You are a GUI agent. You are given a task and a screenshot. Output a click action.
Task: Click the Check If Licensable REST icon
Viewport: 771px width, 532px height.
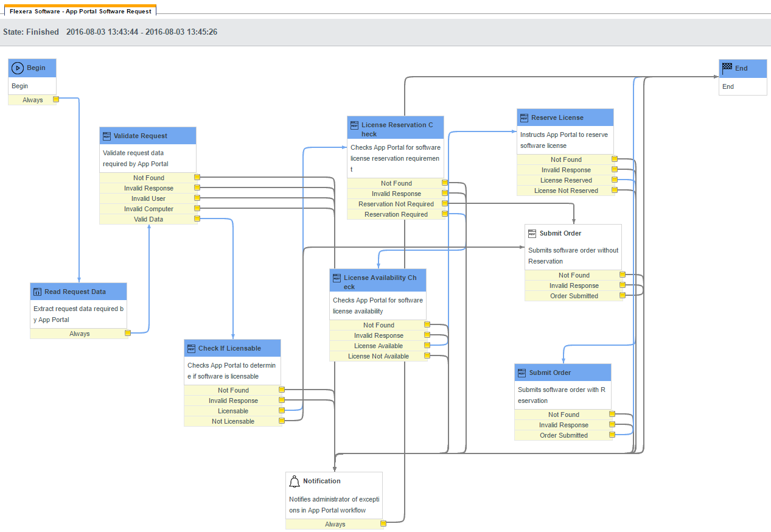[x=191, y=348]
